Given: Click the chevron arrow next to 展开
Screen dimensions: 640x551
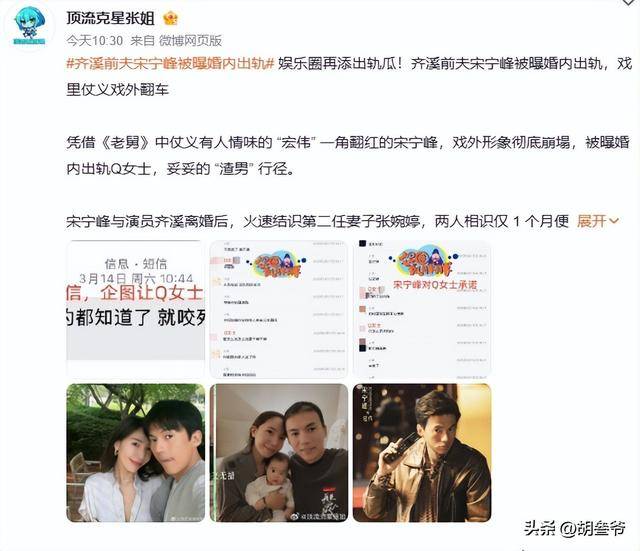Looking at the screenshot, I should point(613,221).
